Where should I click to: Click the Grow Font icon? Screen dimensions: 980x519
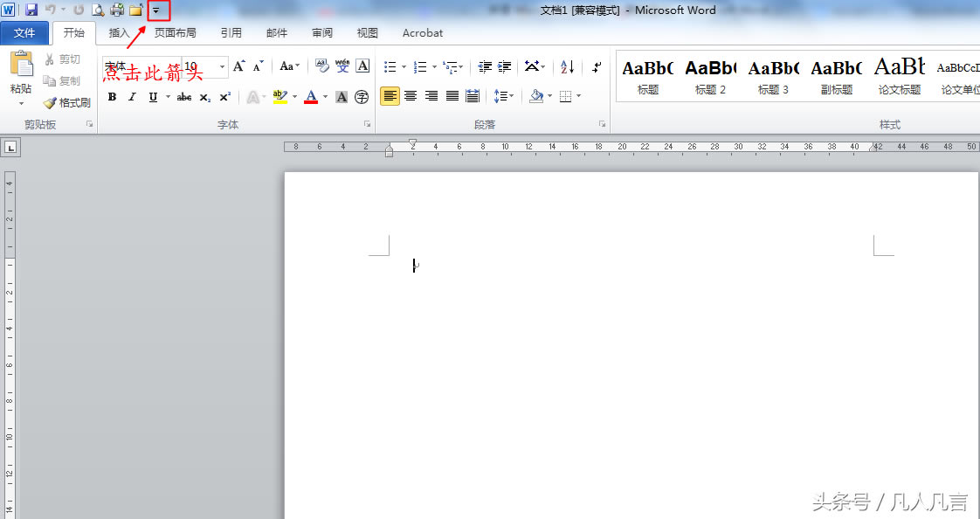click(238, 66)
